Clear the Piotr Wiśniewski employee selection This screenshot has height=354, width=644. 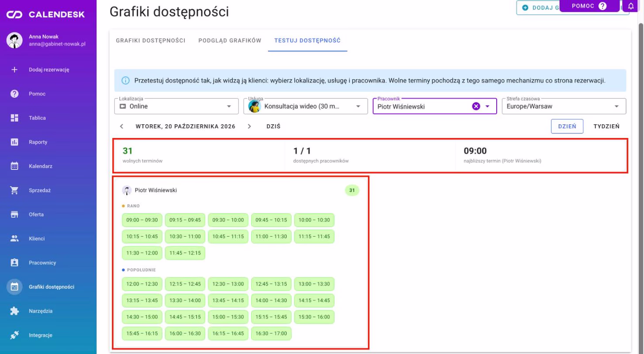(x=476, y=106)
